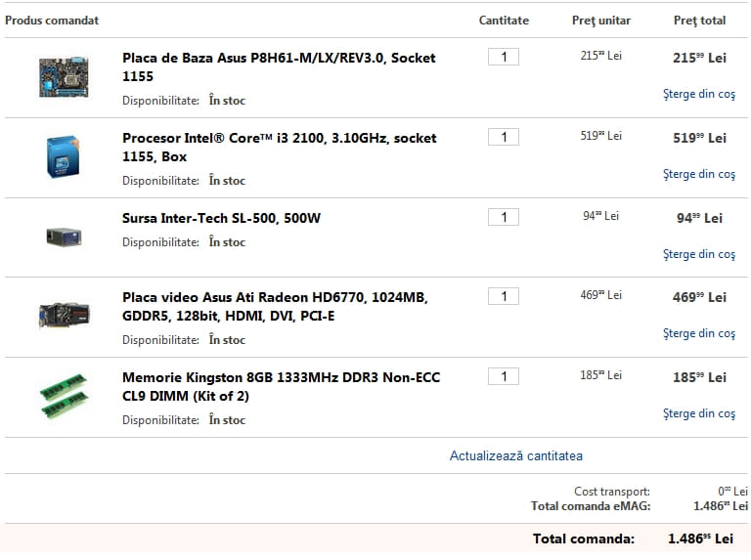Open the Asus P8H61-M motherboard thumbnail
This screenshot has height=560, width=751.
point(64,77)
